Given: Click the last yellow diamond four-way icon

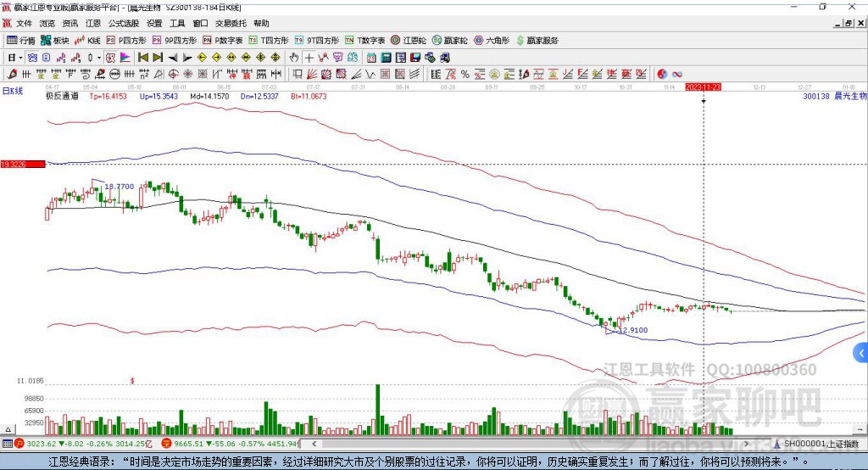Looking at the screenshot, I should click(275, 58).
